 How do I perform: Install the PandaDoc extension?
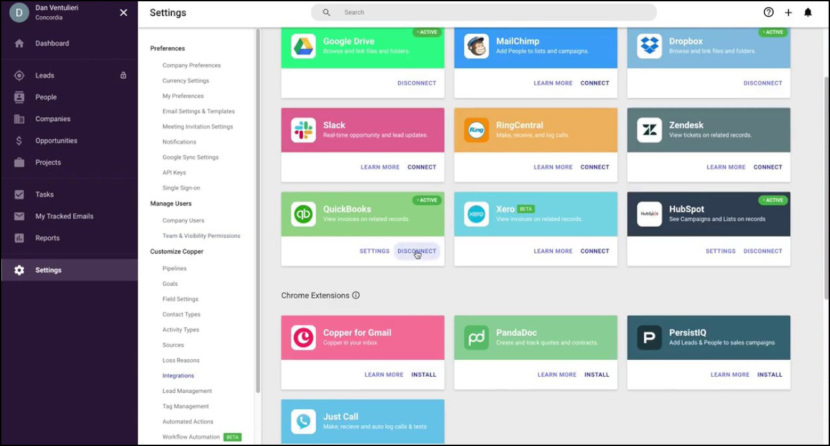point(597,375)
